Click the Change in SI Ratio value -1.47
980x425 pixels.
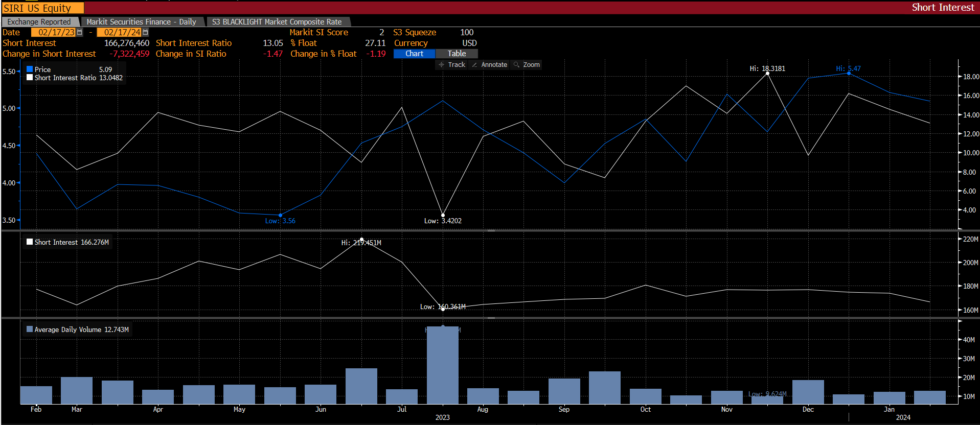click(x=273, y=54)
